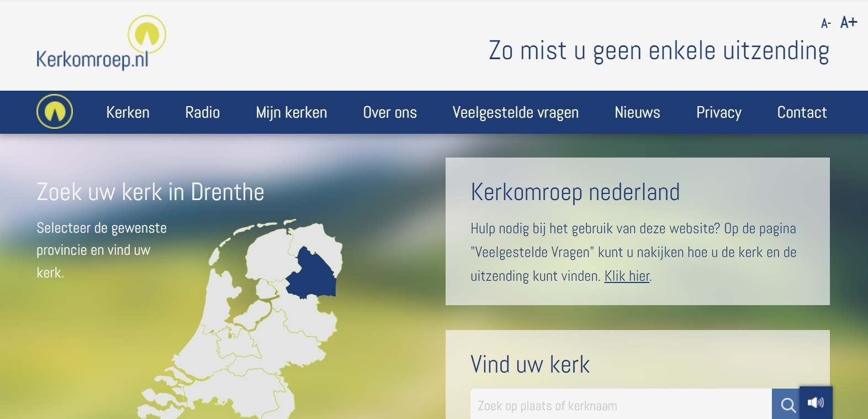Open the Nieuws page
The width and height of the screenshot is (868, 419).
coord(637,112)
